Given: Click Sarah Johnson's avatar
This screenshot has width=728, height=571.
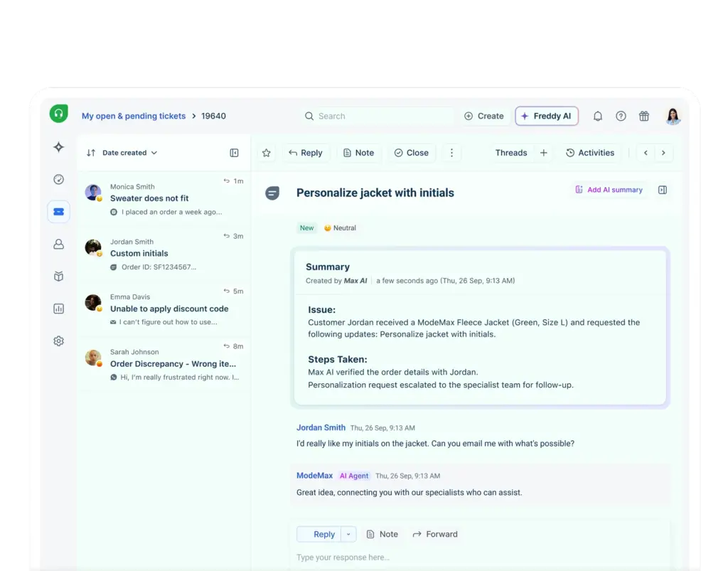Looking at the screenshot, I should pos(93,358).
